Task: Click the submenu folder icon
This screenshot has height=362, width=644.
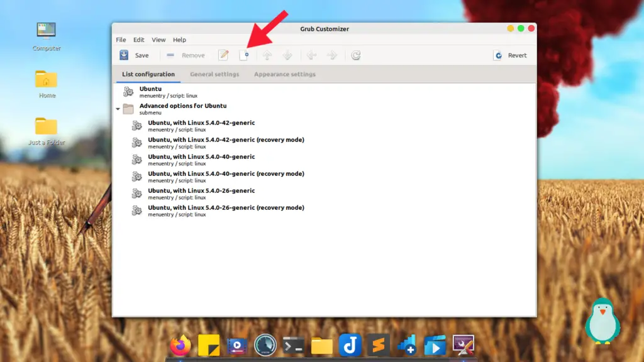Action: 128,109
